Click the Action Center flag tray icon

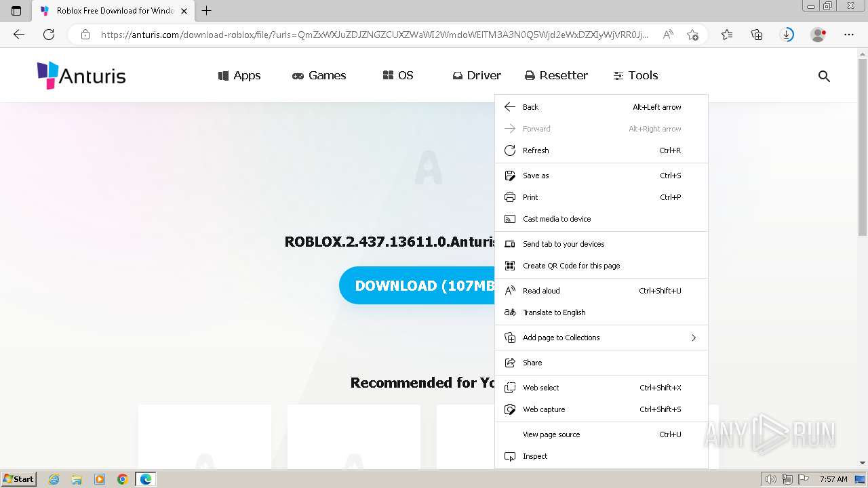pos(804,479)
